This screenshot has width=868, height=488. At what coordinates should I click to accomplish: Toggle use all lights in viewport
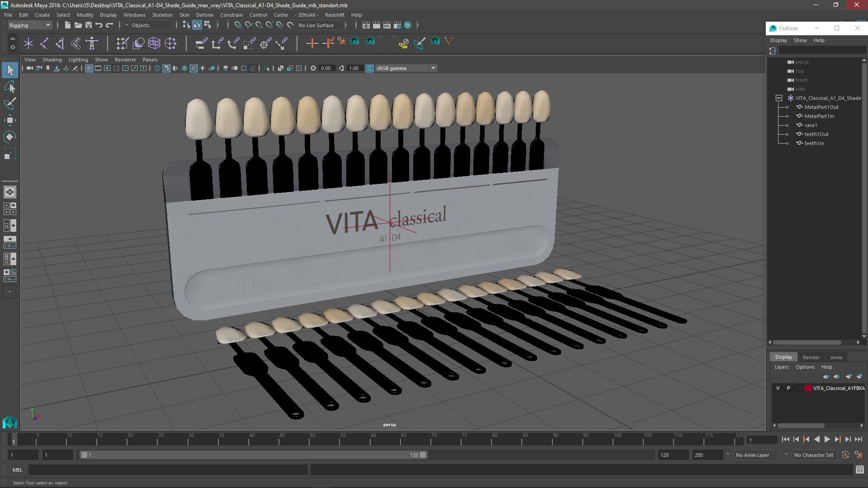(x=203, y=68)
